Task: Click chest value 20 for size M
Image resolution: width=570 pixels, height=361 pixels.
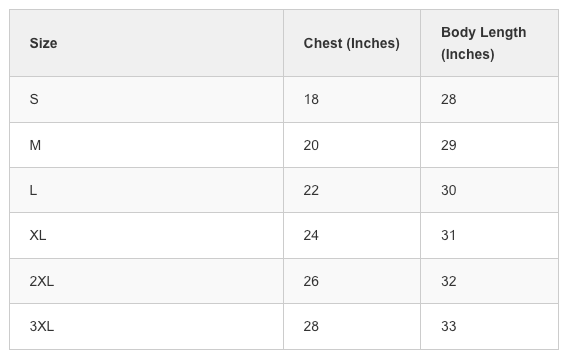Action: pyautogui.click(x=311, y=145)
